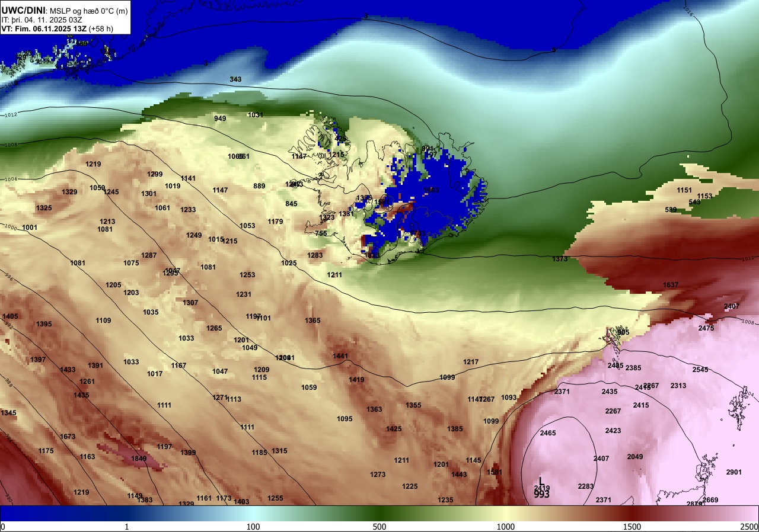
Task: Click the map value 1031
Action: pyautogui.click(x=256, y=115)
